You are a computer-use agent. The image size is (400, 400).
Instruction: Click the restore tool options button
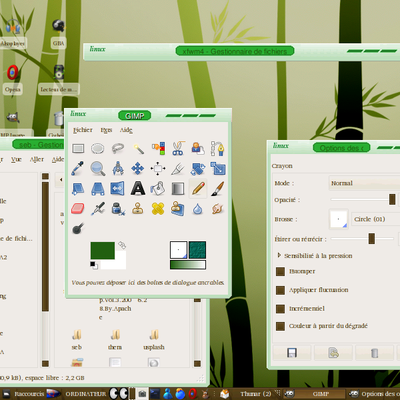pos(333,353)
